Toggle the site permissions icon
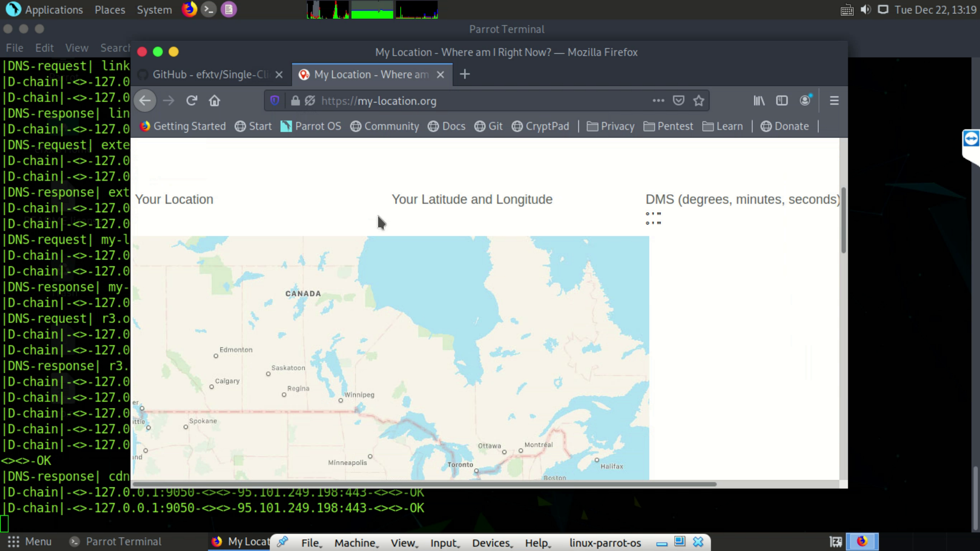Image resolution: width=980 pixels, height=551 pixels. click(310, 101)
